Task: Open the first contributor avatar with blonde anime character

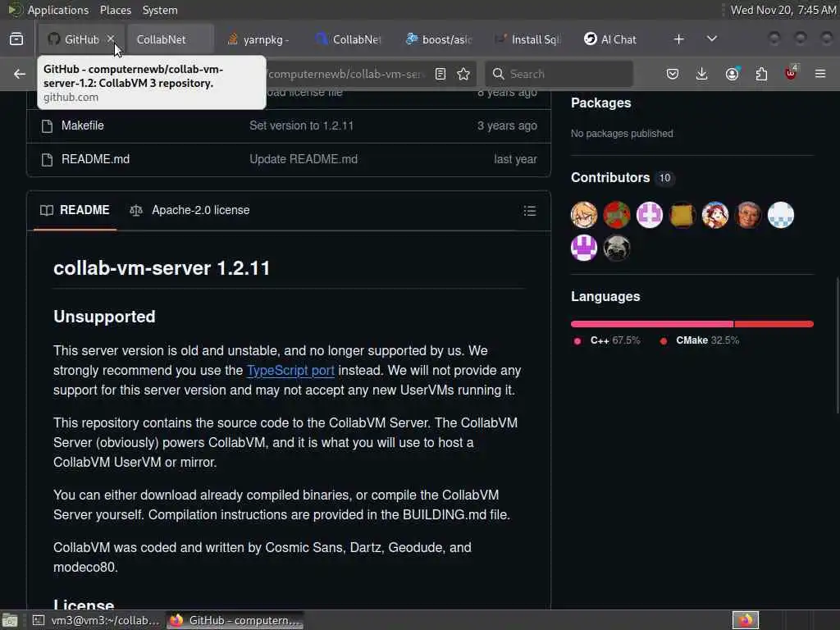Action: (x=584, y=216)
